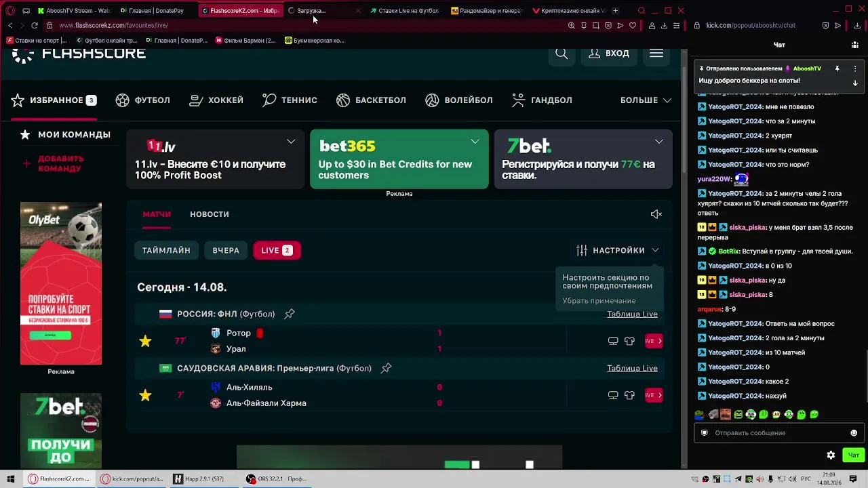Select the ТАЙМЛАЙН filter
This screenshot has width=868, height=488.
click(x=166, y=250)
